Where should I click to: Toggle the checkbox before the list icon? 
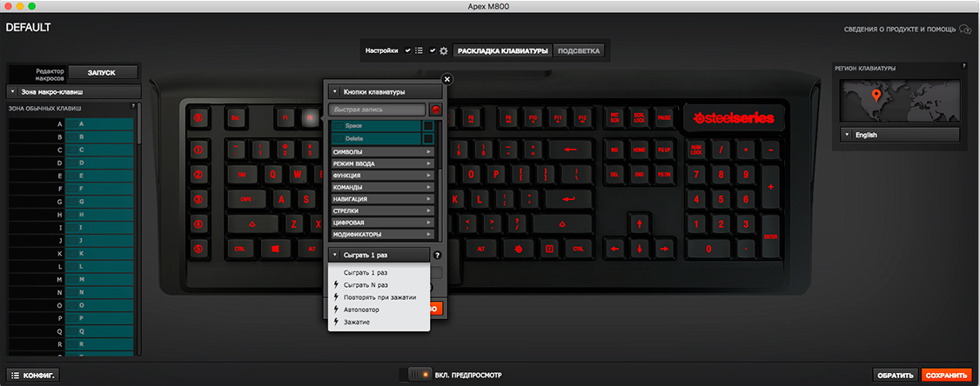[x=408, y=51]
